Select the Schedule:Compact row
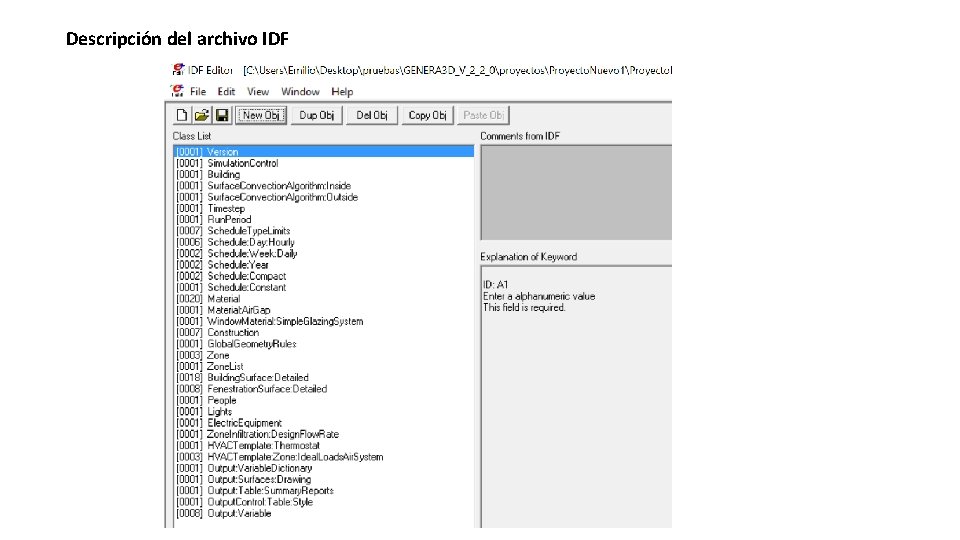Viewport: 960px width, 540px height. 324,276
